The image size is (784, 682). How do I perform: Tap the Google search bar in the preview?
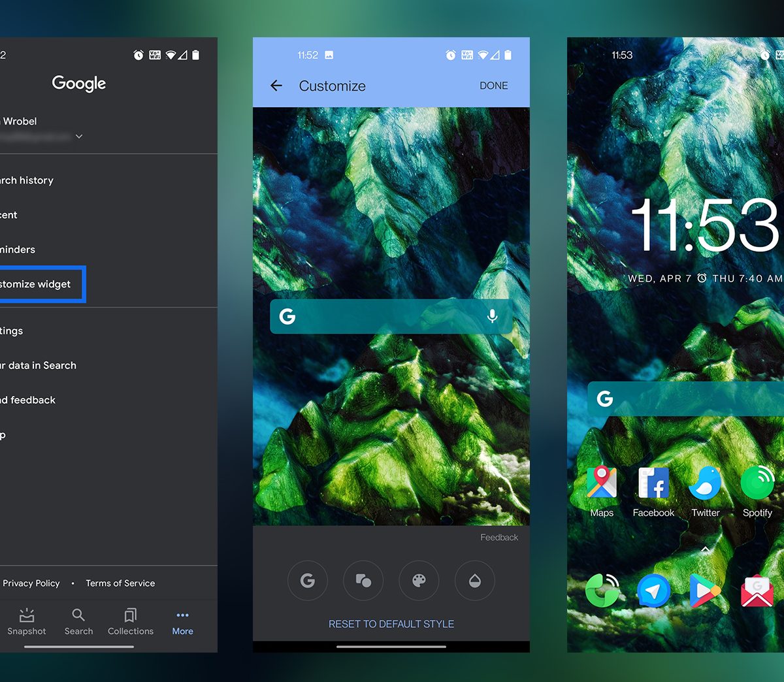[x=385, y=316]
